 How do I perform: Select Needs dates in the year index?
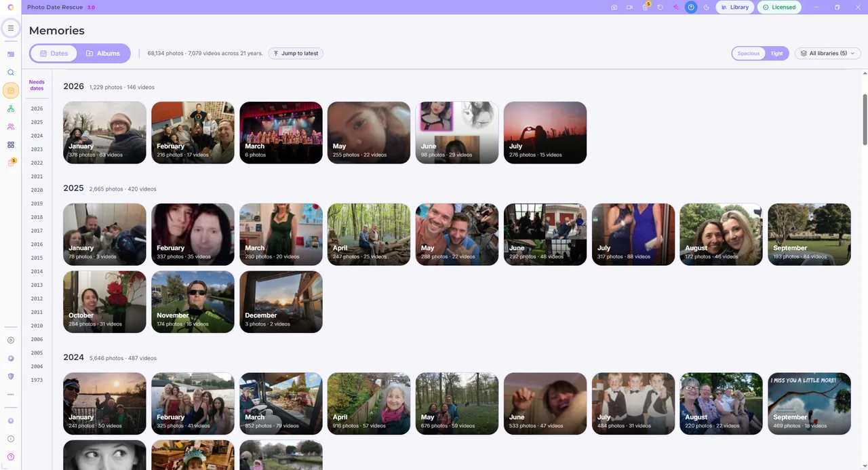pos(37,85)
